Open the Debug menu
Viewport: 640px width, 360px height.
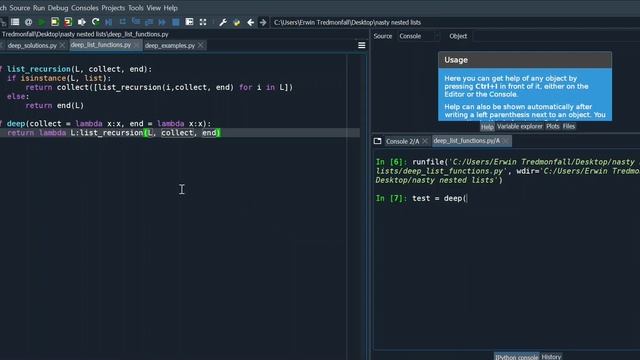(58, 8)
